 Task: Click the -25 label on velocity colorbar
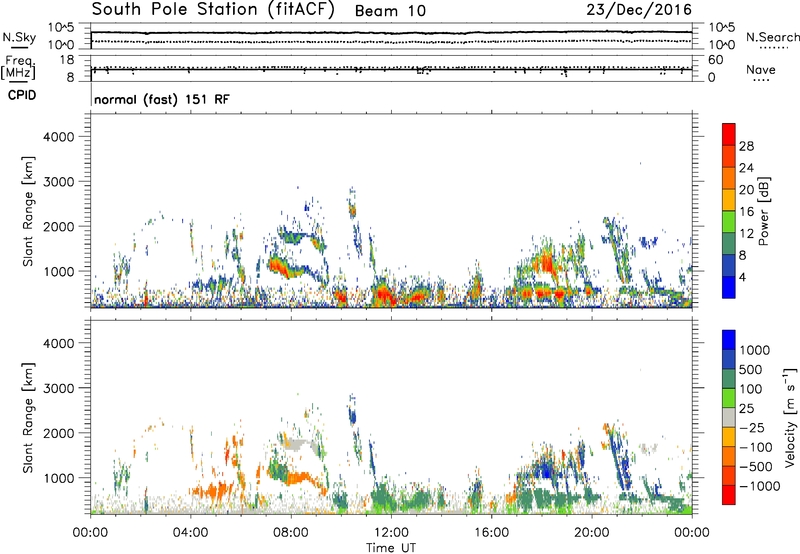point(751,428)
